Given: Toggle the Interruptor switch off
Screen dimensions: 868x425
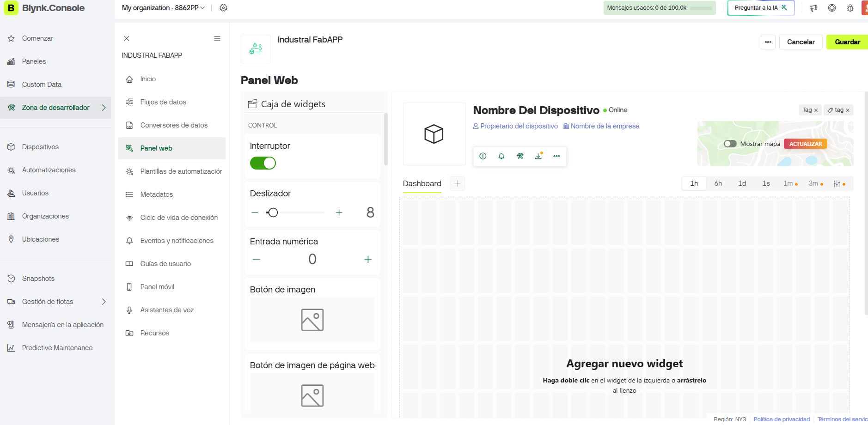Looking at the screenshot, I should point(263,163).
